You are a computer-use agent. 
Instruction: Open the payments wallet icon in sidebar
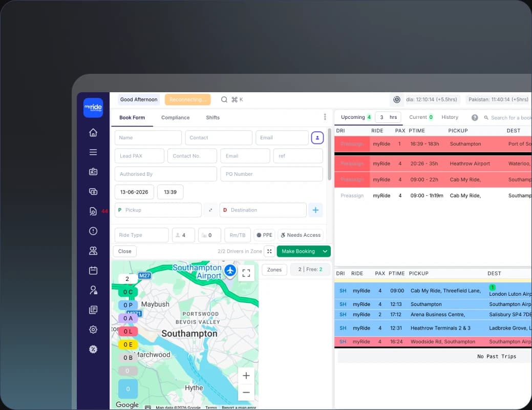93,192
